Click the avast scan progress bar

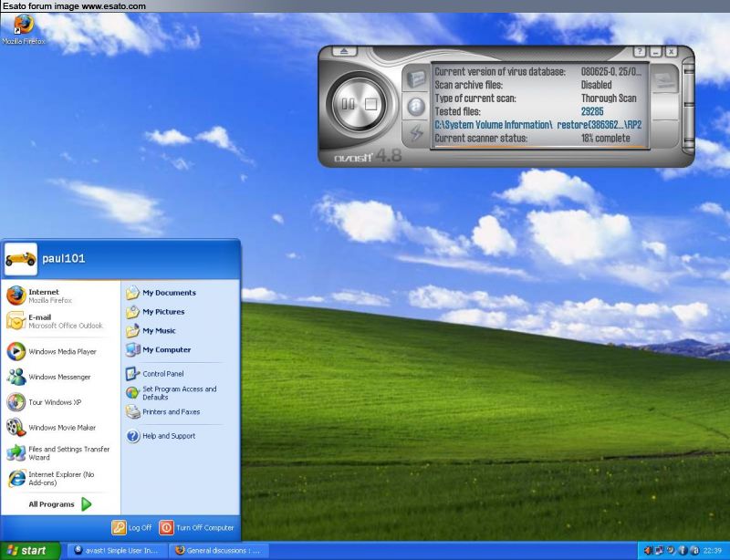[x=540, y=147]
